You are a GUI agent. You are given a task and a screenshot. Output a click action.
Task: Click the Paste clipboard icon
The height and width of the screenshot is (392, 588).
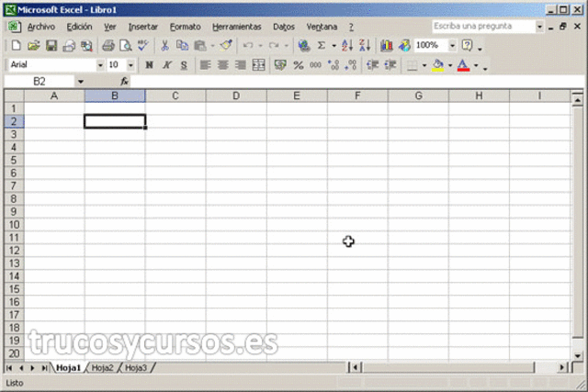coord(200,46)
